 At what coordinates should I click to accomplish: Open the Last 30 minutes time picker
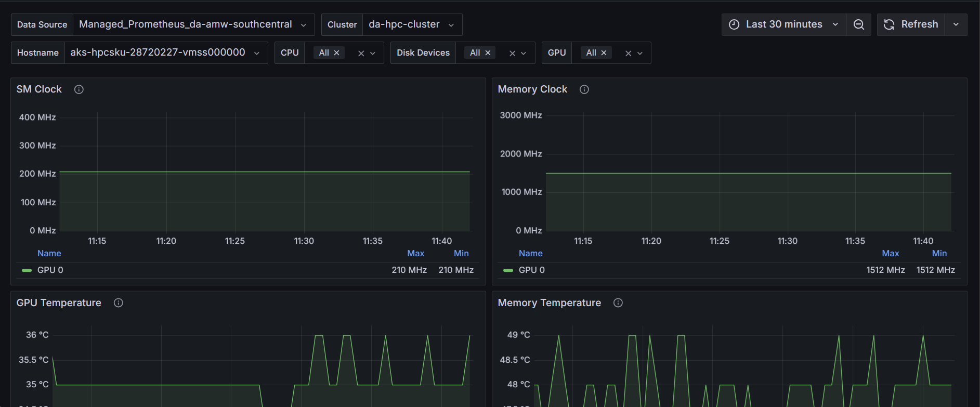coord(783,25)
